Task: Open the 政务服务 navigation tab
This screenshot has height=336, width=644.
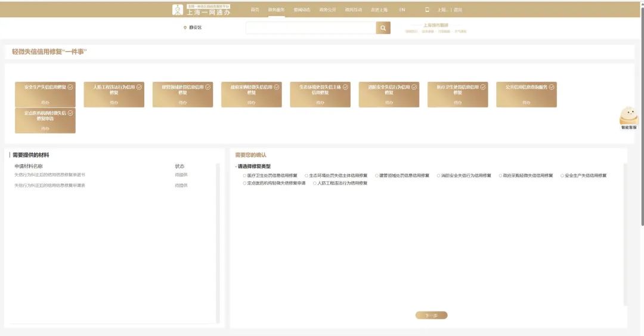Action: pyautogui.click(x=276, y=10)
